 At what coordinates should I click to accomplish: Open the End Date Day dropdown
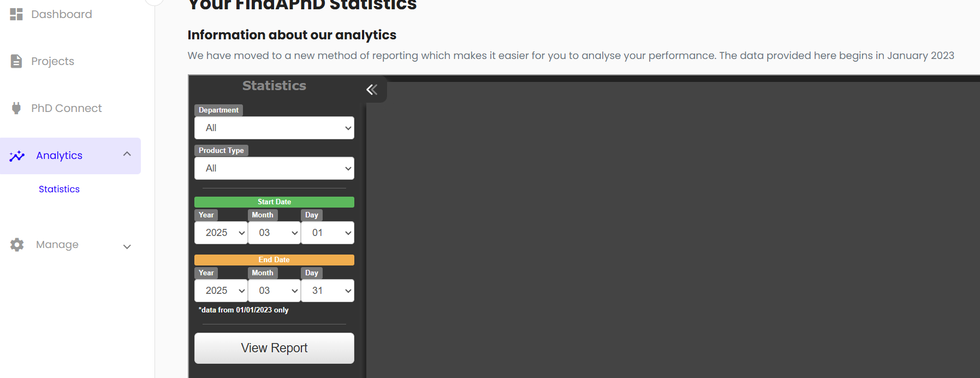[x=327, y=290]
